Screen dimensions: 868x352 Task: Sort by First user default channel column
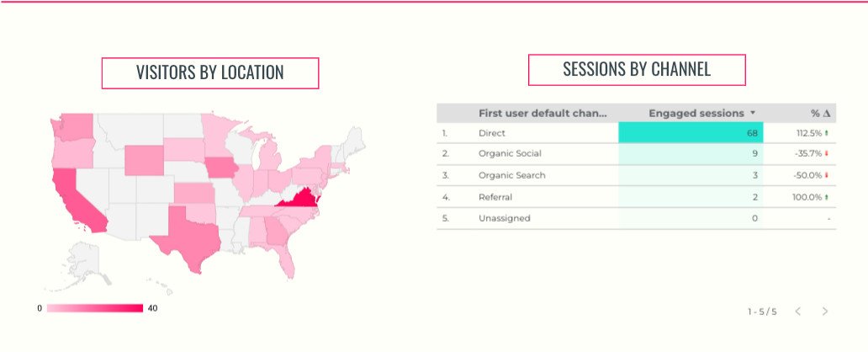(542, 113)
